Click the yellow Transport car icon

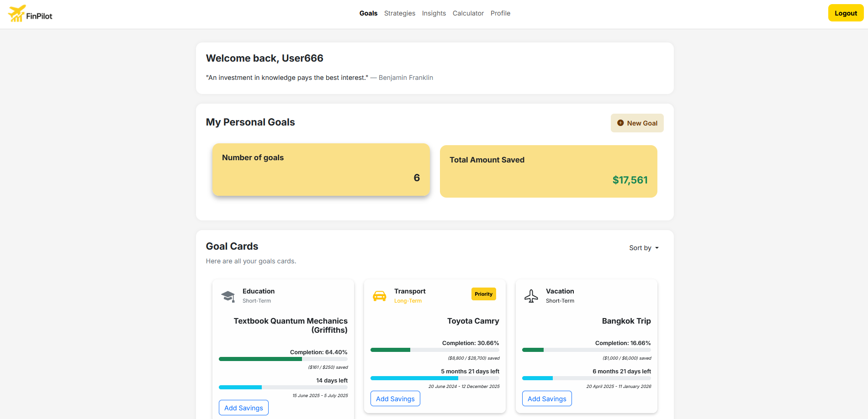click(380, 296)
